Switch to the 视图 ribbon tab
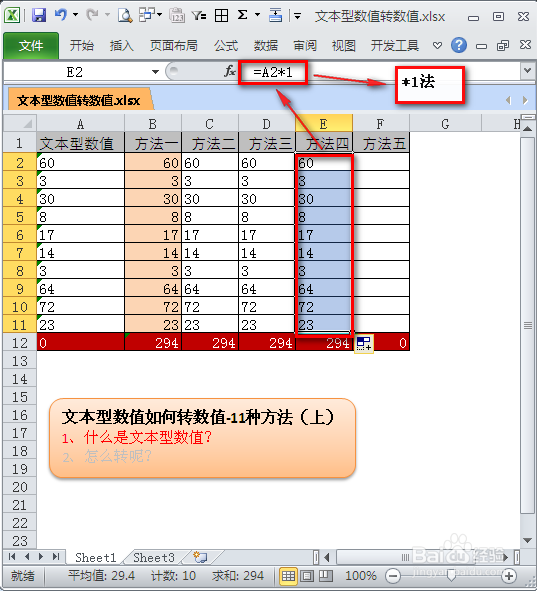This screenshot has width=537, height=591. point(343,46)
